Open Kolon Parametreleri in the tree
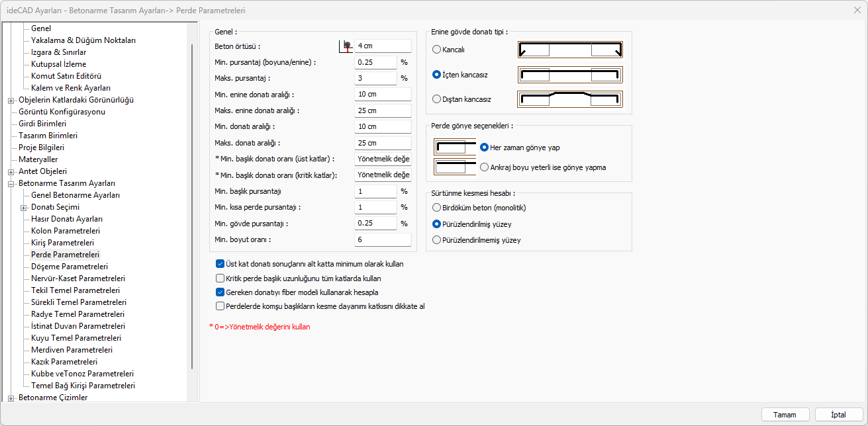 click(65, 231)
